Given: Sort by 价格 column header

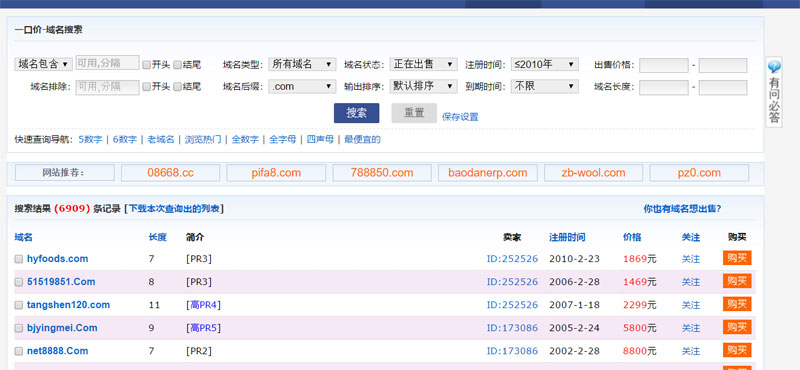Looking at the screenshot, I should (632, 237).
